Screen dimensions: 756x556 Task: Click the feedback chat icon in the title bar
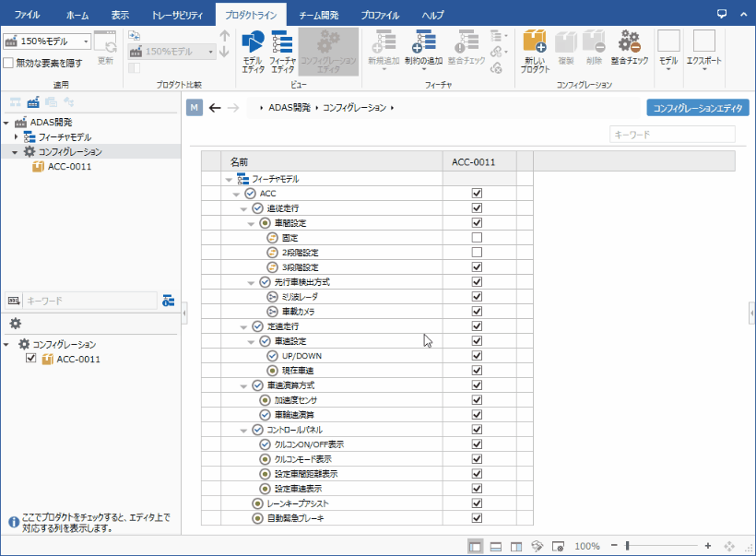tap(722, 13)
